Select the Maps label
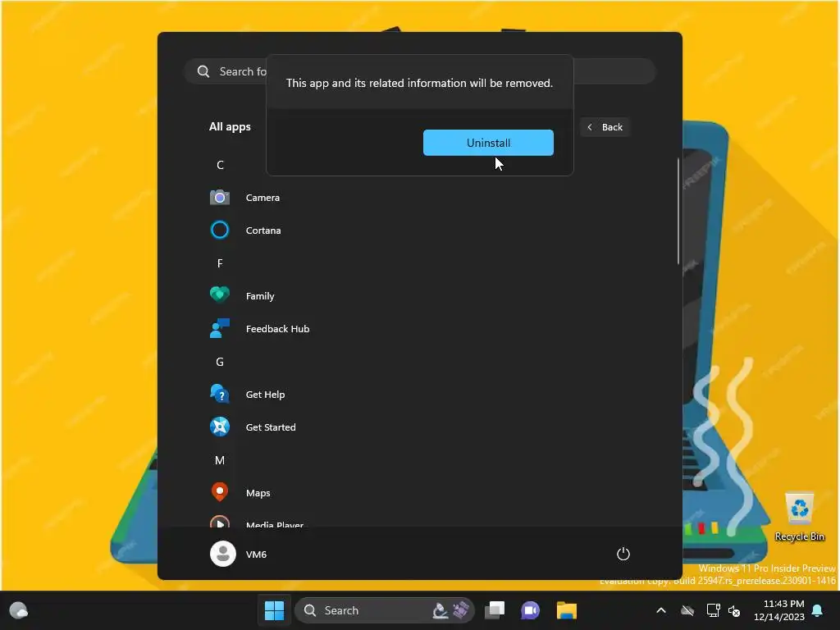 (x=258, y=493)
